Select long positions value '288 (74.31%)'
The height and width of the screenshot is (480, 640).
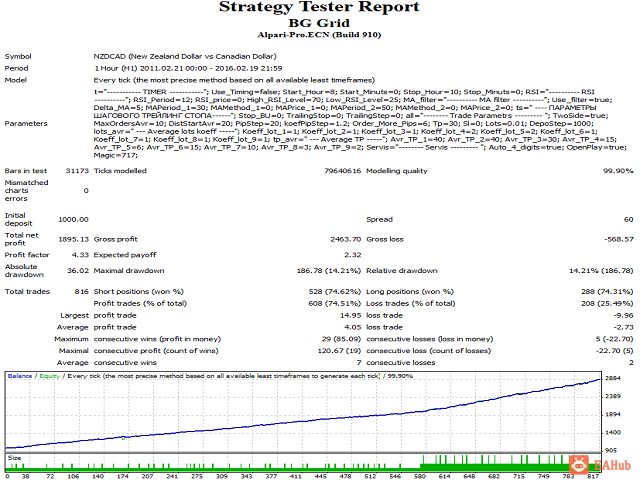pyautogui.click(x=607, y=291)
